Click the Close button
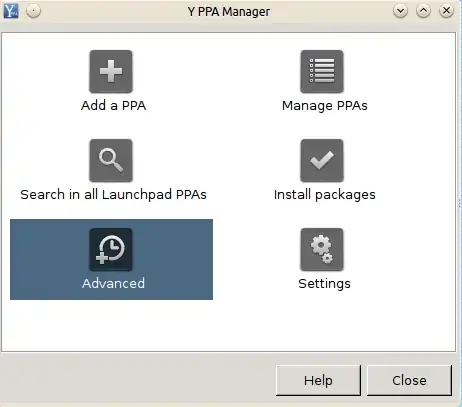Screen dimensions: 462x407 pos(409,380)
